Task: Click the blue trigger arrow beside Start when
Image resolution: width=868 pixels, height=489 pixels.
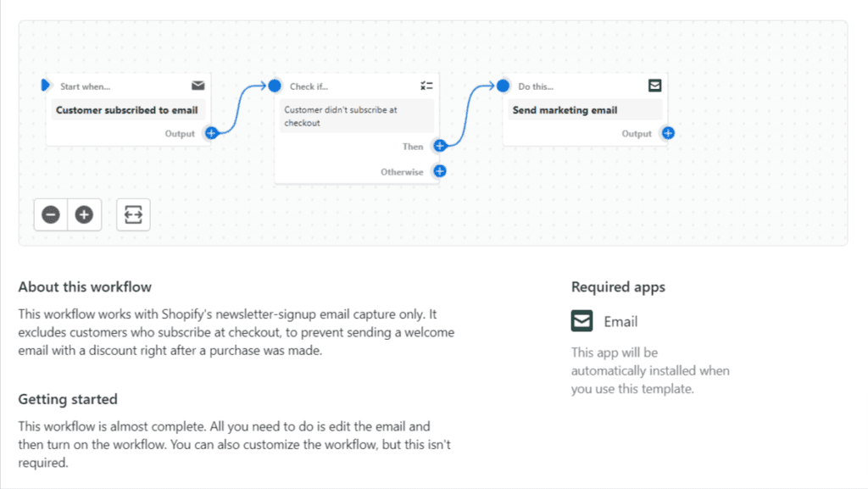Action: coord(46,85)
